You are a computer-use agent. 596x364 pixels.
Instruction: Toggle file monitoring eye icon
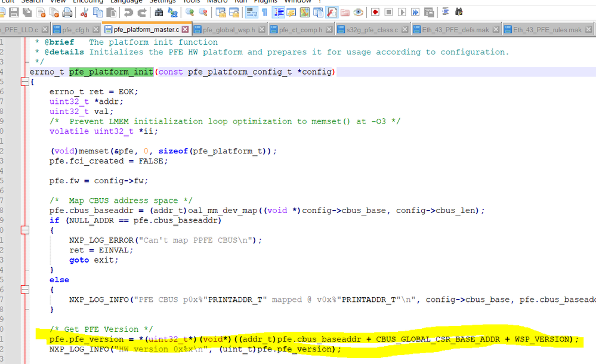(x=358, y=13)
